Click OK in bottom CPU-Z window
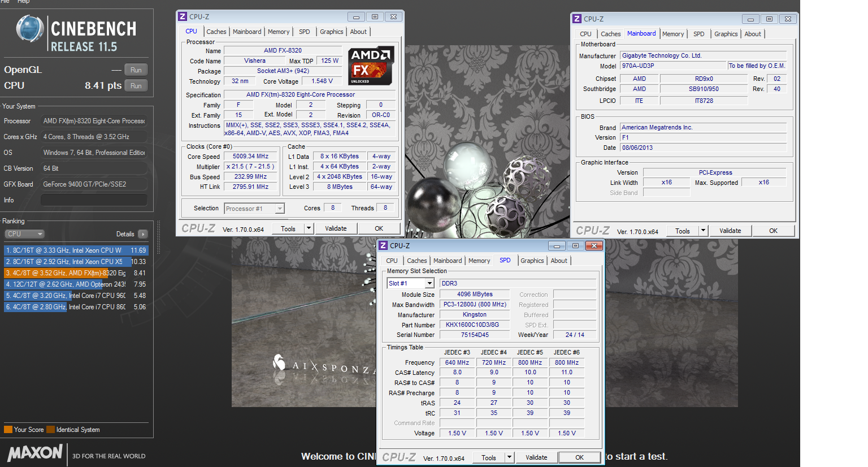Viewport: 868px width, 467px height. [x=580, y=458]
